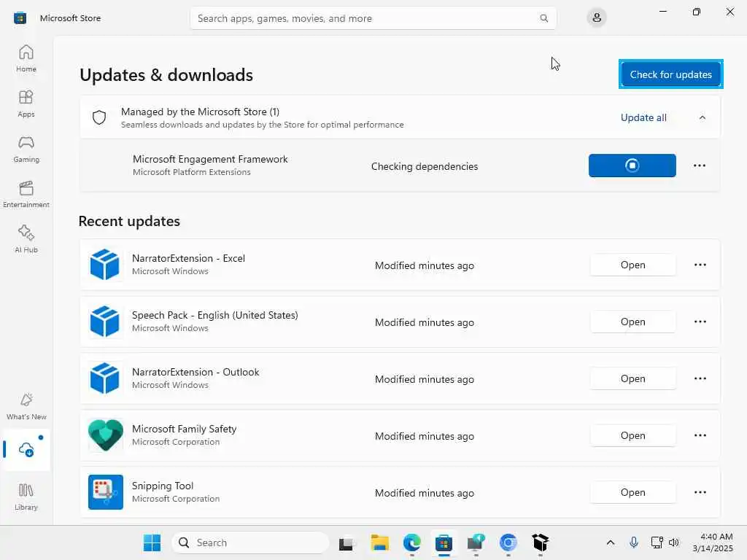This screenshot has height=560, width=747.
Task: Go to Home in the sidebar
Action: (x=26, y=58)
